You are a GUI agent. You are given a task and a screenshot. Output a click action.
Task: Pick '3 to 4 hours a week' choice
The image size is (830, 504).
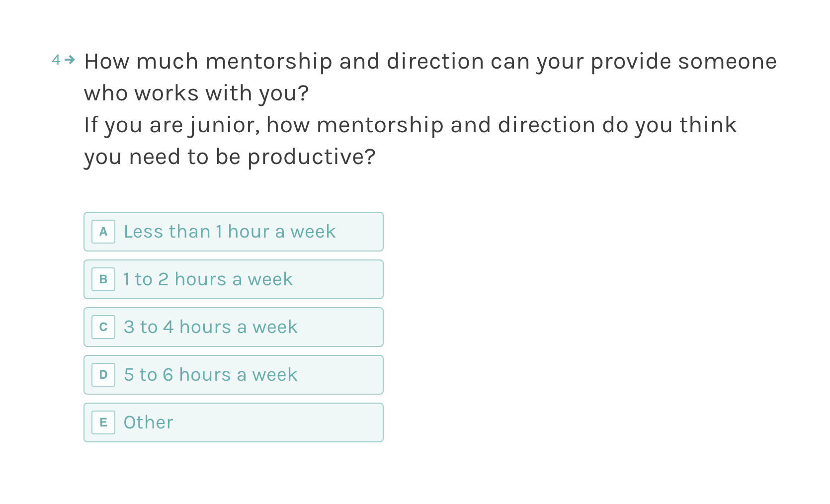click(x=210, y=327)
